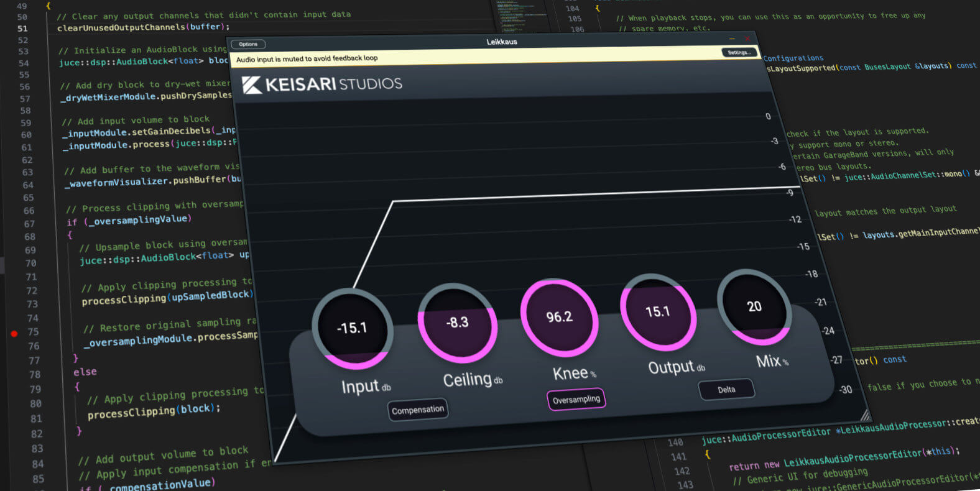The height and width of the screenshot is (491, 980).
Task: Click the minimize button of the Leikkaus window
Action: coord(732,39)
